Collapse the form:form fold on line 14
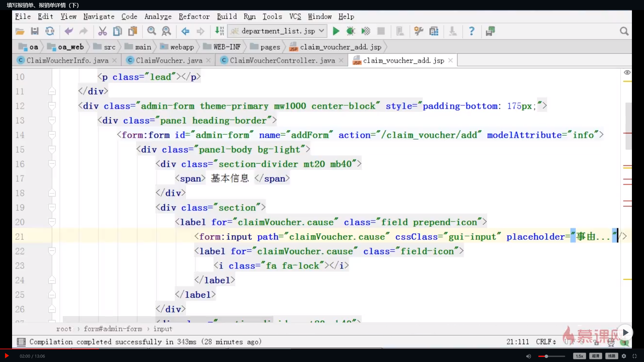This screenshot has width=644, height=362. pos(52,135)
